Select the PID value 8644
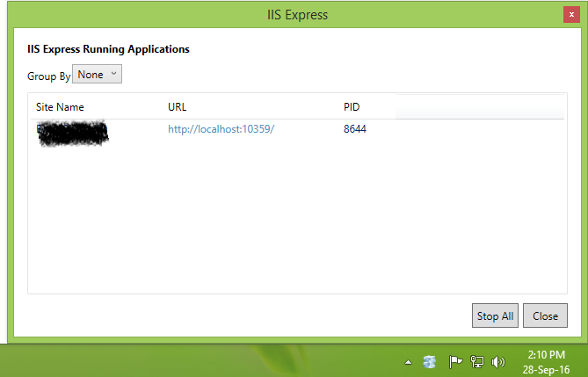The width and height of the screenshot is (588, 377). point(355,129)
